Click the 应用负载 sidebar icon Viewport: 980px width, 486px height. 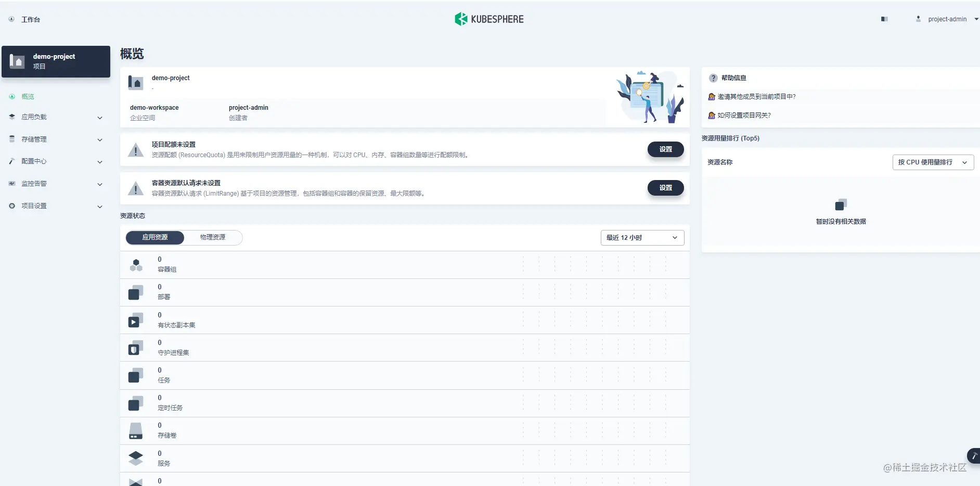coord(12,117)
